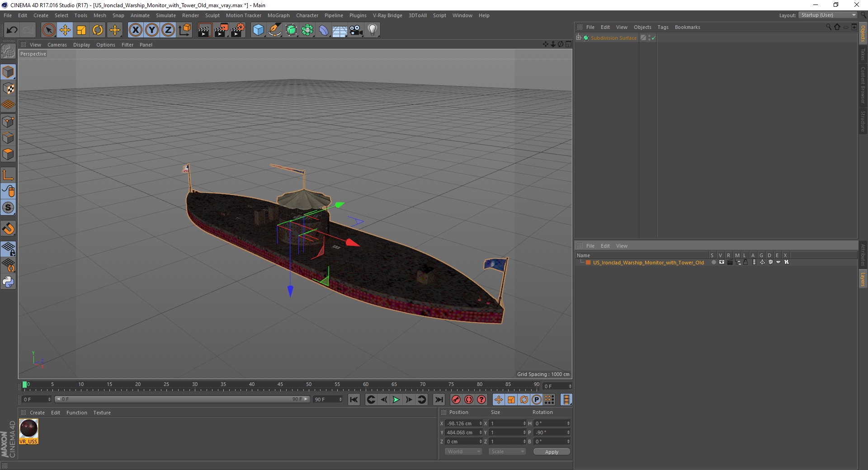Open Edit Render Settings icon
The image size is (868, 470).
tap(238, 30)
